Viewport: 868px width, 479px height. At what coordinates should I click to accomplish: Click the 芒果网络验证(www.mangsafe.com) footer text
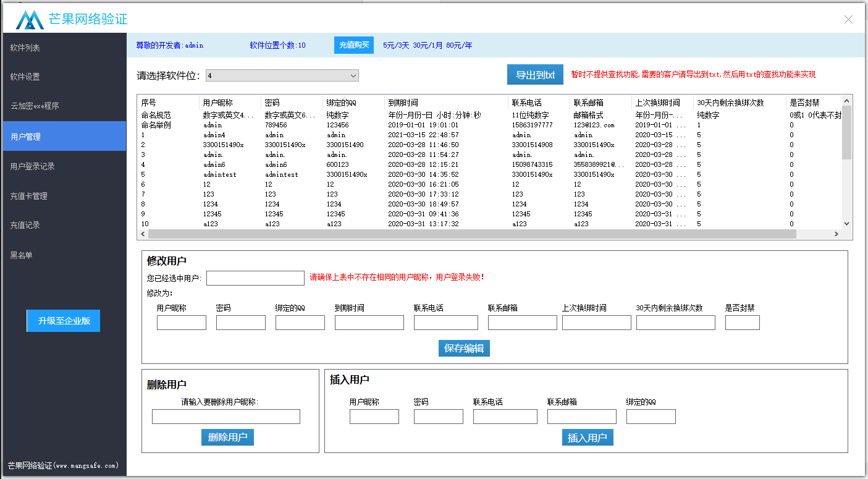click(x=63, y=465)
